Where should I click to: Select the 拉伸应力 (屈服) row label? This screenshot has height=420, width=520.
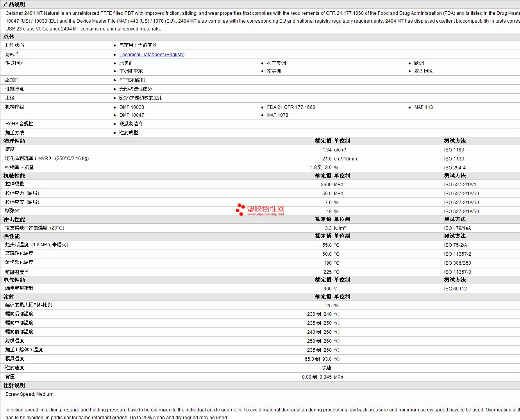pyautogui.click(x=22, y=193)
